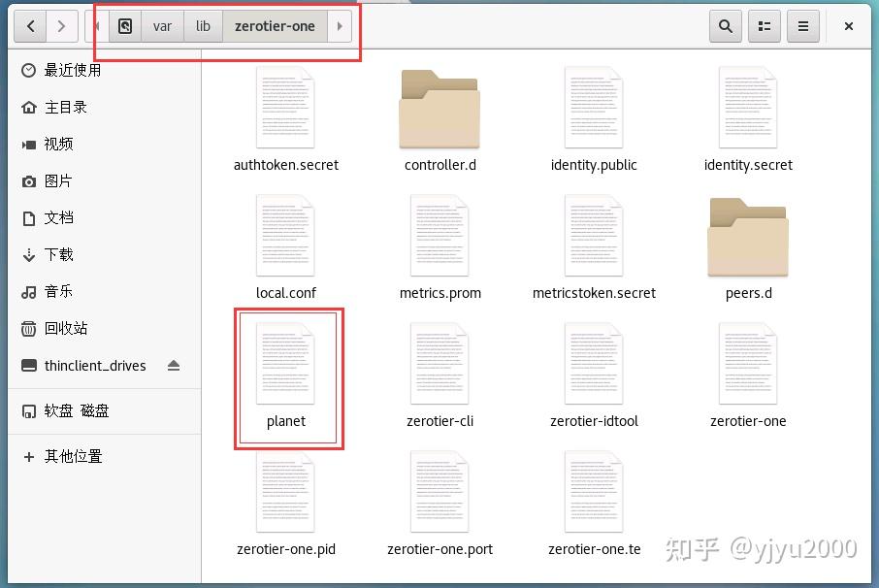
Task: Toggle the list view icon
Action: (765, 26)
